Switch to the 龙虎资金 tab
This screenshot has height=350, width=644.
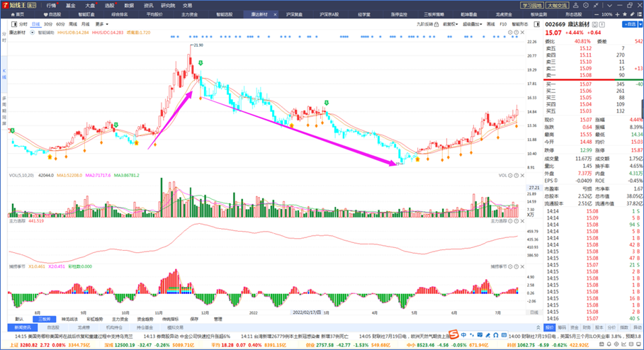(x=504, y=14)
